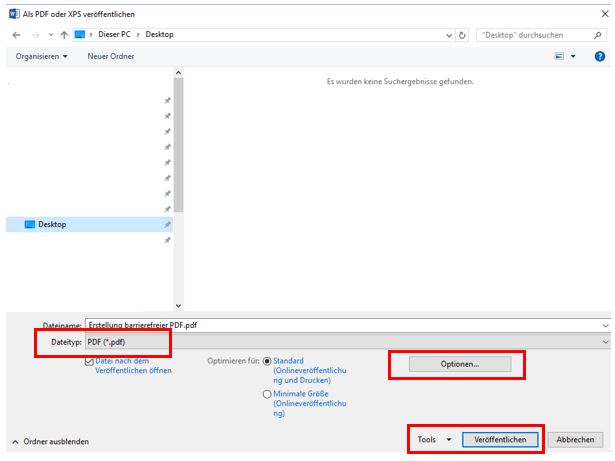Click the forward navigation arrow
This screenshot has height=461, width=615.
pyautogui.click(x=35, y=35)
